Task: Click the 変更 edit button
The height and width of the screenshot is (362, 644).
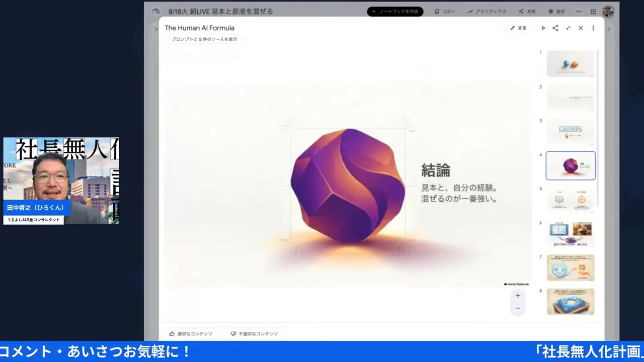Action: click(518, 28)
